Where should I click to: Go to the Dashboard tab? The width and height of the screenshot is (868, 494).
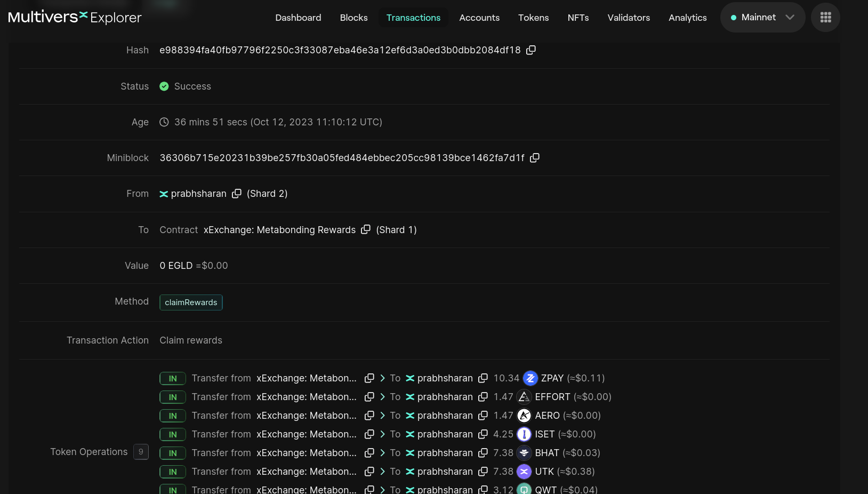(298, 18)
